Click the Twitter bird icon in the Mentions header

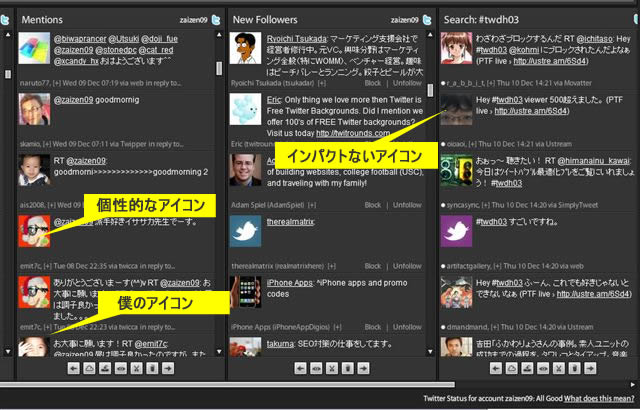[216, 20]
